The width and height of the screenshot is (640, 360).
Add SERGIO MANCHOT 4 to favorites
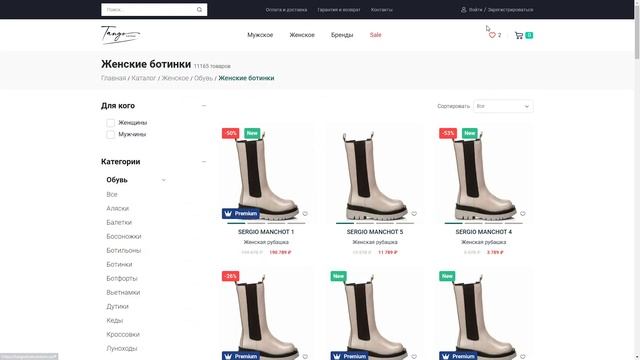pos(523,213)
